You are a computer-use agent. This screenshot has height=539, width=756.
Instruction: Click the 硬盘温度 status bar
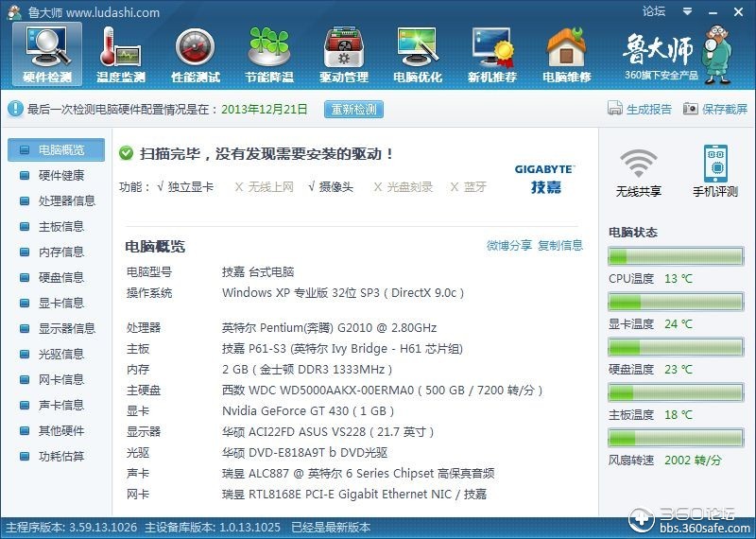click(676, 347)
